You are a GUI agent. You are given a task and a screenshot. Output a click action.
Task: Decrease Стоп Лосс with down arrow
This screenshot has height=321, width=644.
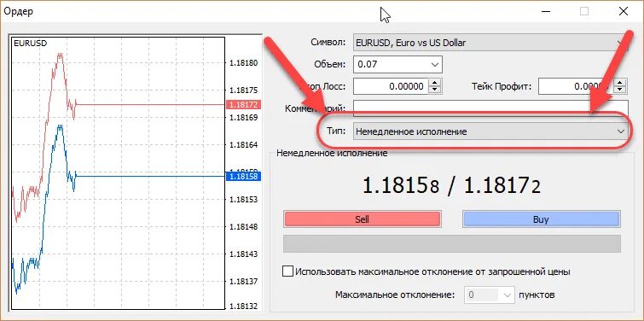coord(434,90)
